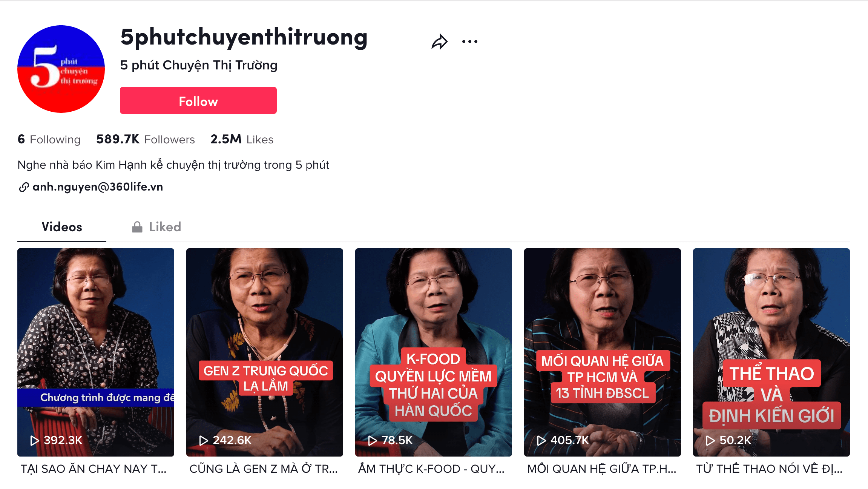
Task: Open the anh.nguyen@360life.vn link
Action: pos(98,187)
